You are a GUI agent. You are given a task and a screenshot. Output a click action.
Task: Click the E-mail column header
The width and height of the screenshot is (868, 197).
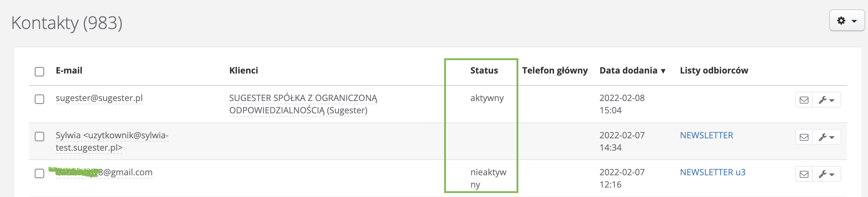(x=69, y=71)
